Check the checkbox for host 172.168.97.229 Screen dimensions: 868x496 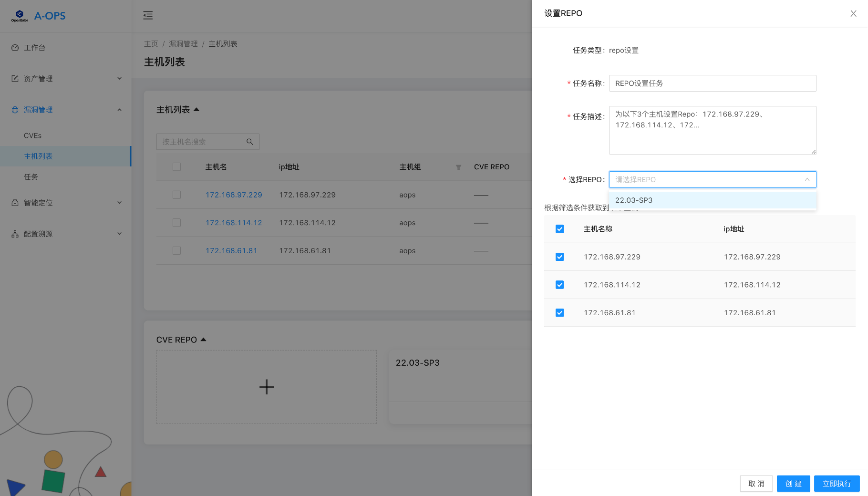coord(177,195)
